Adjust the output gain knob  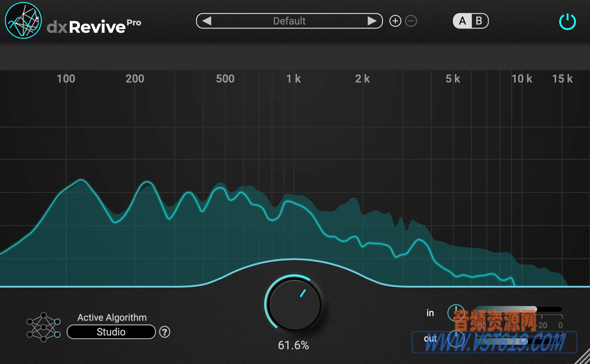pyautogui.click(x=456, y=339)
